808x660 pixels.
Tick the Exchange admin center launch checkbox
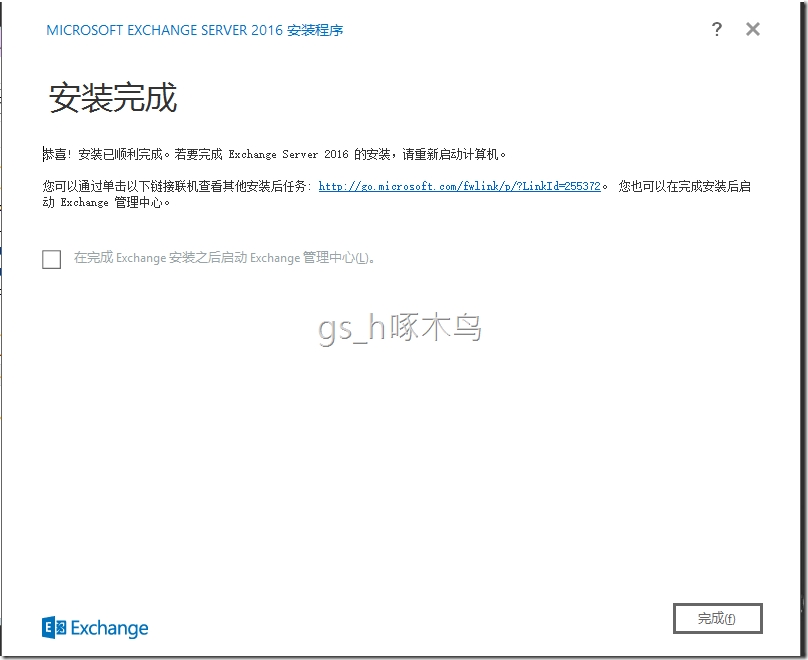coord(51,259)
